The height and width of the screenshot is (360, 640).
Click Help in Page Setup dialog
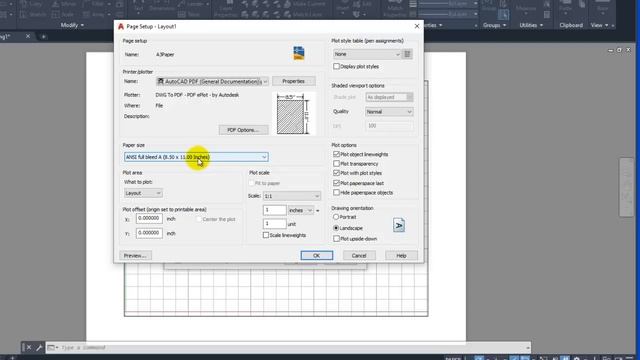[x=402, y=256]
